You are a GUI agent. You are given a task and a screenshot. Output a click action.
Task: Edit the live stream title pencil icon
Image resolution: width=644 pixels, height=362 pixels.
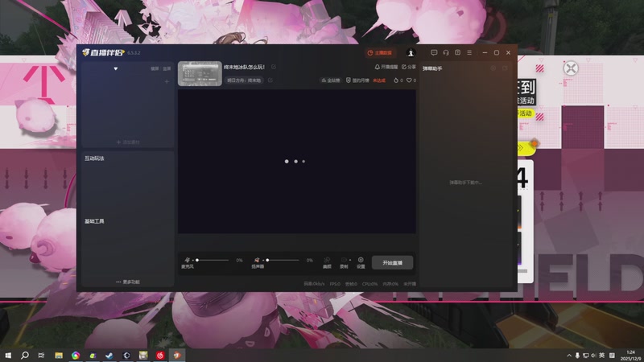click(274, 67)
